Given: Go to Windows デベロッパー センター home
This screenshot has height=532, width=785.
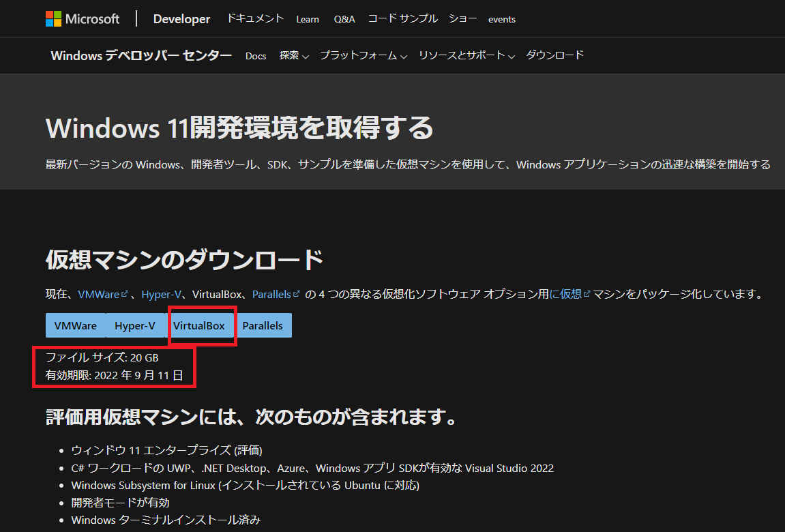Looking at the screenshot, I should pyautogui.click(x=141, y=55).
